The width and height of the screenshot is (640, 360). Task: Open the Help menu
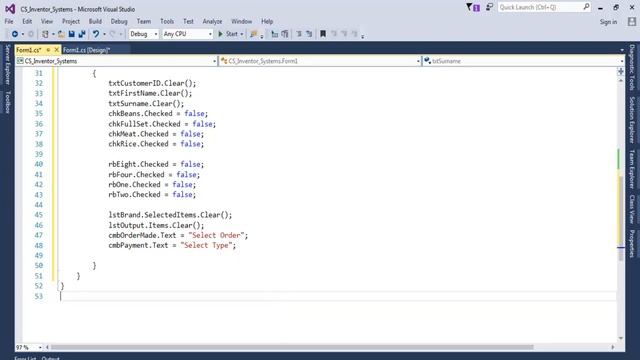point(267,21)
